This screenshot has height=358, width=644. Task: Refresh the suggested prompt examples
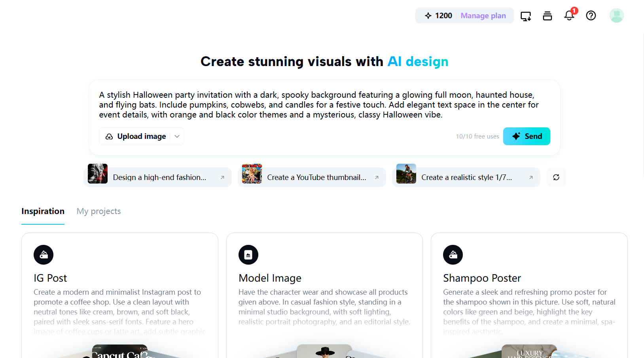556,177
